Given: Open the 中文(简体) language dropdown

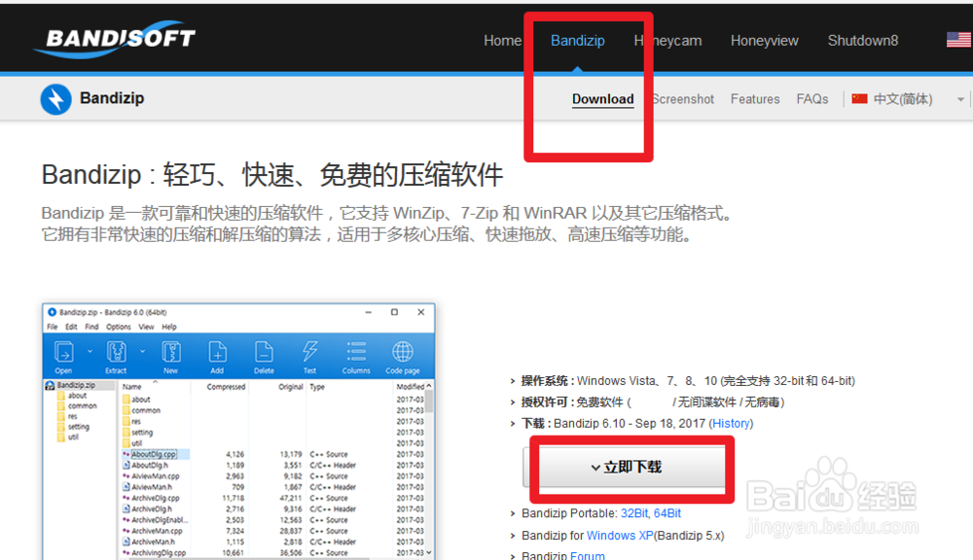Looking at the screenshot, I should (x=902, y=99).
